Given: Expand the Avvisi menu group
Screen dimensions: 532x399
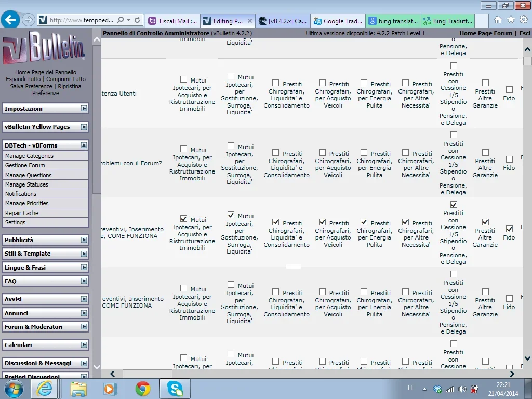Looking at the screenshot, I should point(84,299).
